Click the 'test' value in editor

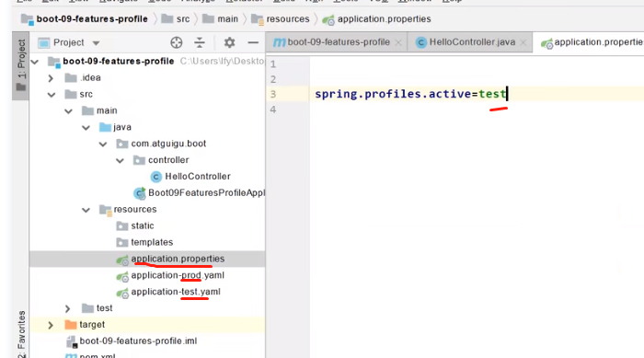[492, 94]
